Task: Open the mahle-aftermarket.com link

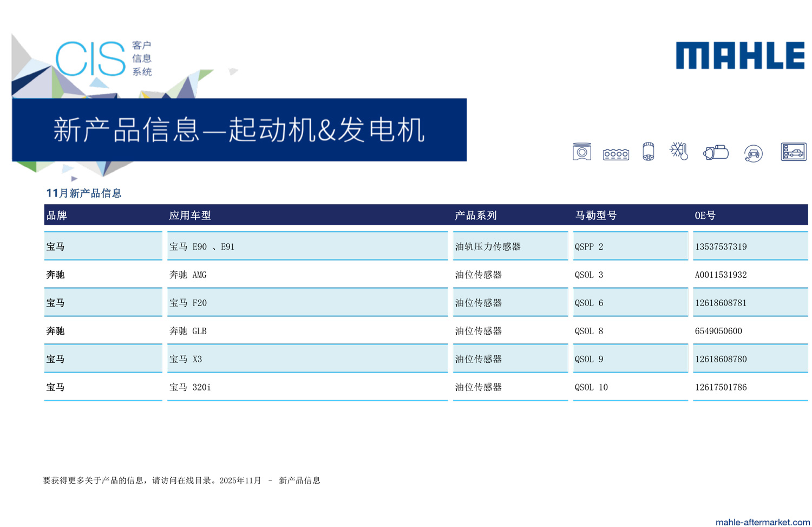Action: 762,522
